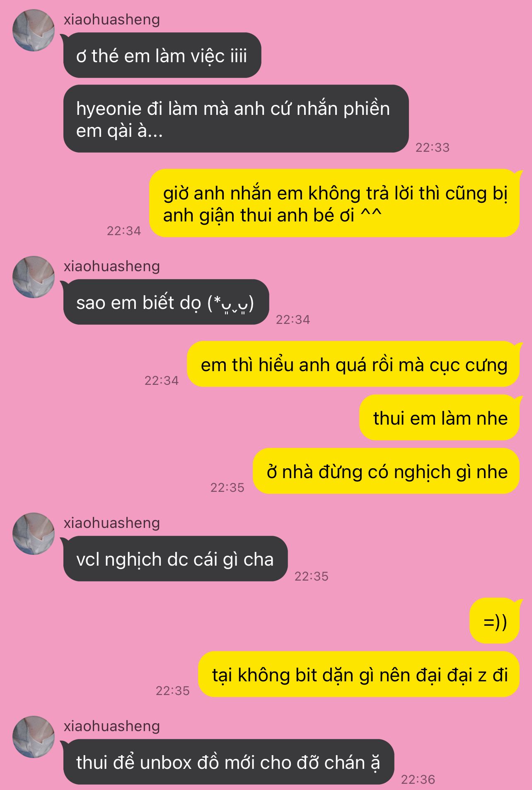Tap the "thui để unbox đồ mới" bubble

(x=228, y=762)
